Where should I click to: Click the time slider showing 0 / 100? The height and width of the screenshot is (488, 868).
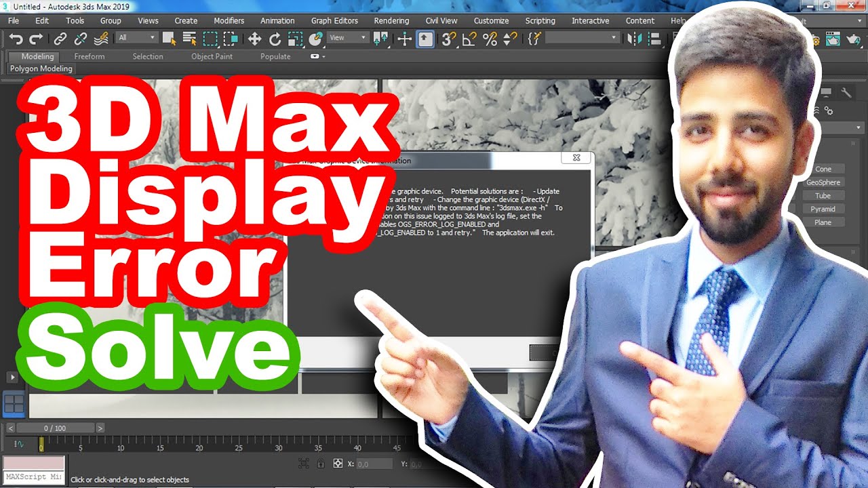[56, 428]
